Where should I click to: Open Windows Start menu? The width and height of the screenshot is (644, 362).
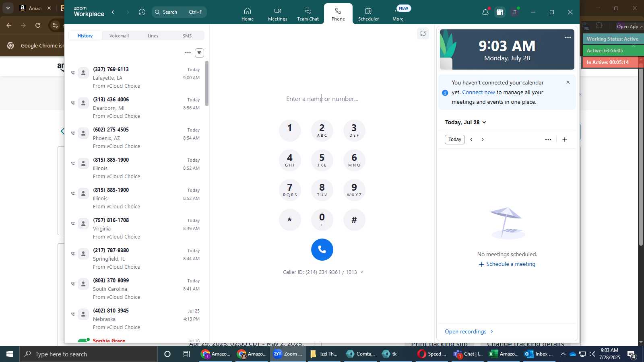[10, 354]
